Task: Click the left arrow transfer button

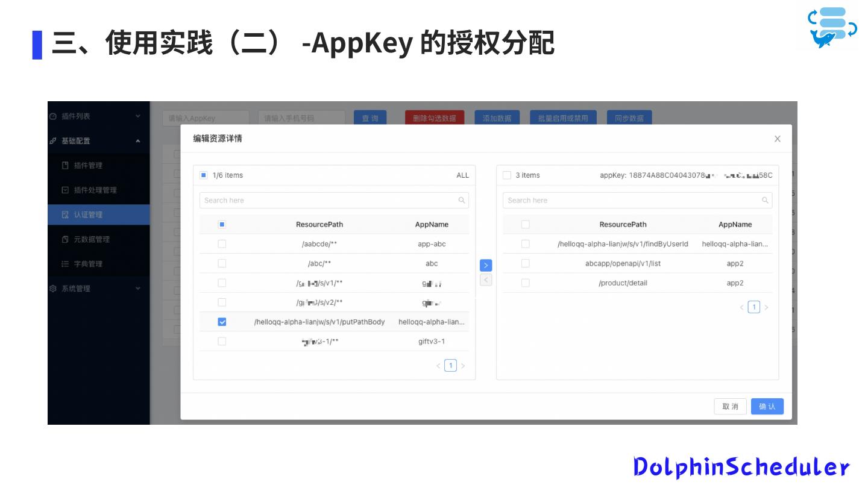Action: (x=486, y=280)
